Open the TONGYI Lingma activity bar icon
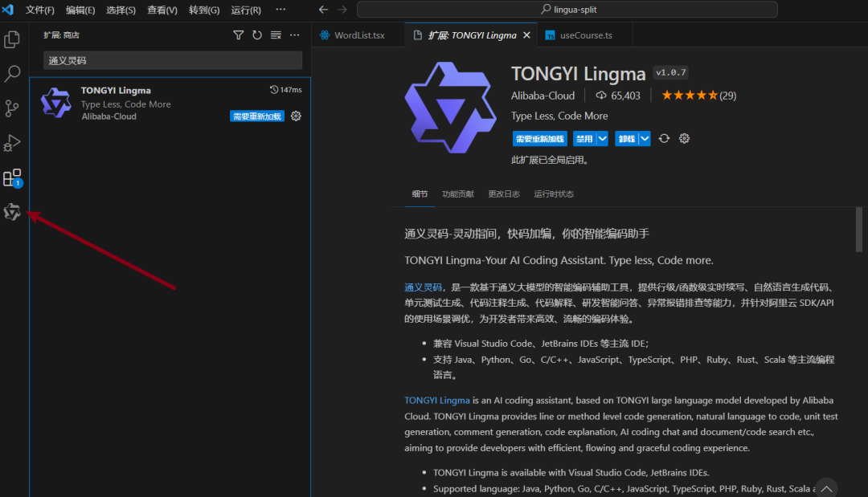This screenshot has height=497, width=868. pyautogui.click(x=12, y=212)
